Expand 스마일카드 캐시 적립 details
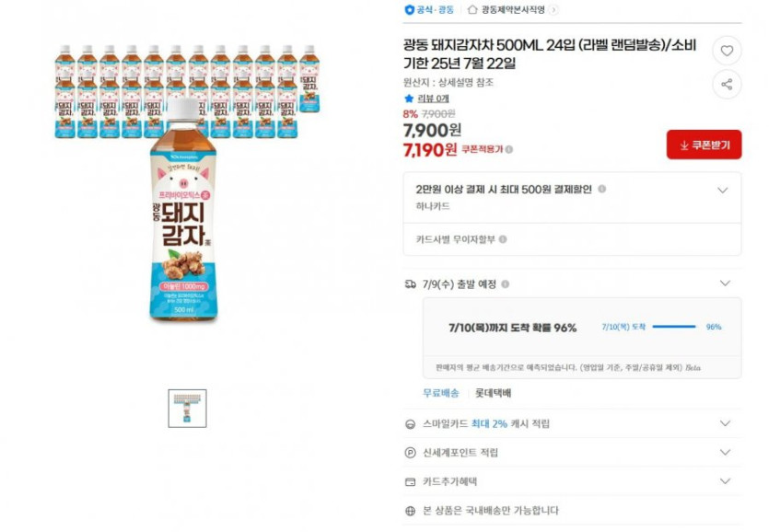The image size is (769, 532). 725,424
